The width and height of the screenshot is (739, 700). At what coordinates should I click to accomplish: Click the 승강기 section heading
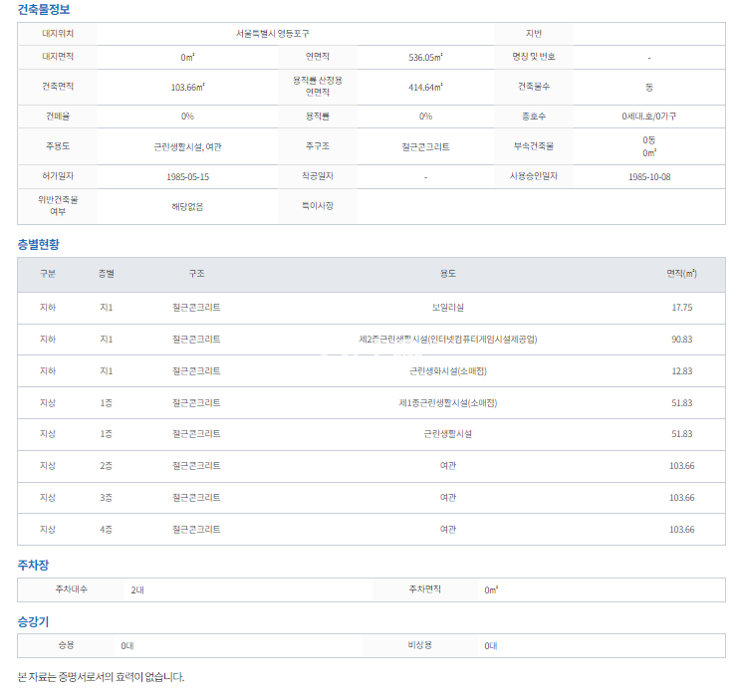(33, 621)
